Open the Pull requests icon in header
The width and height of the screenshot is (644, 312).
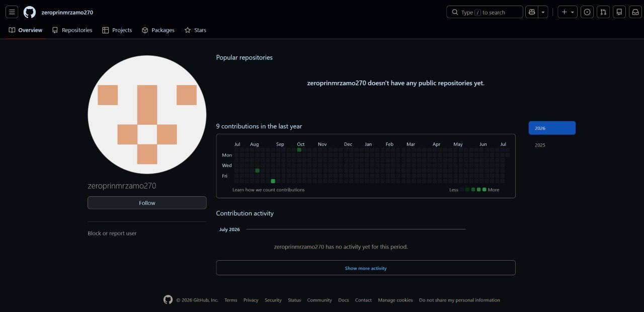click(603, 12)
